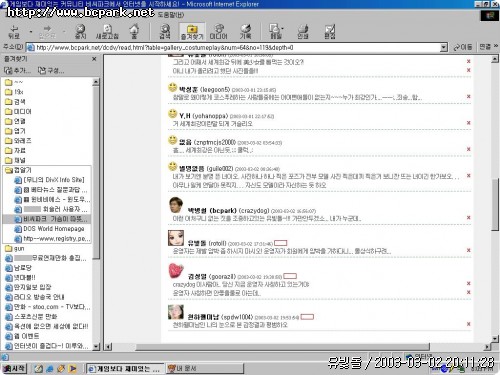
Task: Open the 검색 search toolbar button
Action: (x=165, y=32)
